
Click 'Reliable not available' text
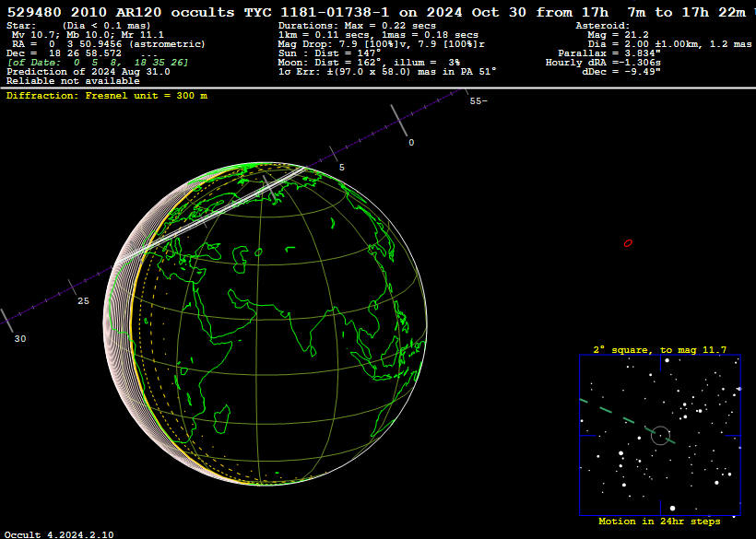[x=73, y=81]
